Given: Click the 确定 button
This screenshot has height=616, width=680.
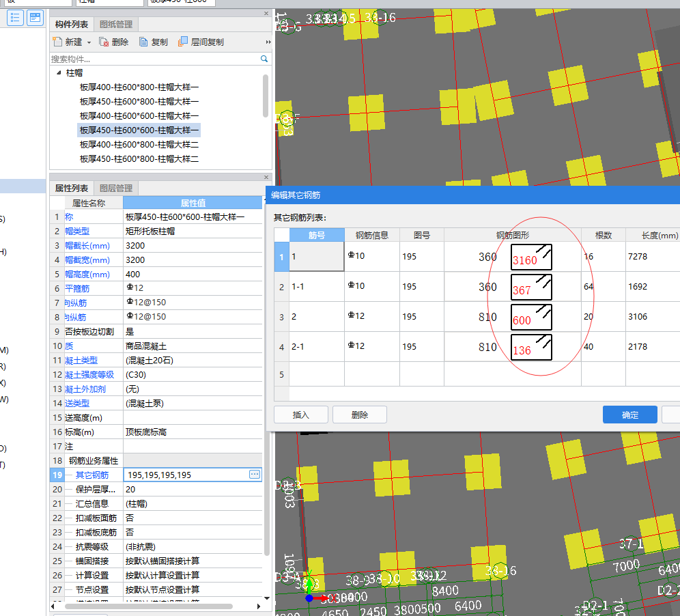Looking at the screenshot, I should [x=629, y=415].
